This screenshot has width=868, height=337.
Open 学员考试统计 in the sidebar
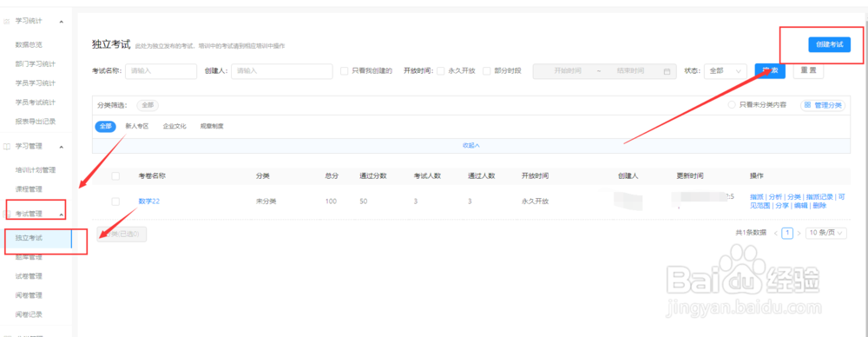point(36,102)
